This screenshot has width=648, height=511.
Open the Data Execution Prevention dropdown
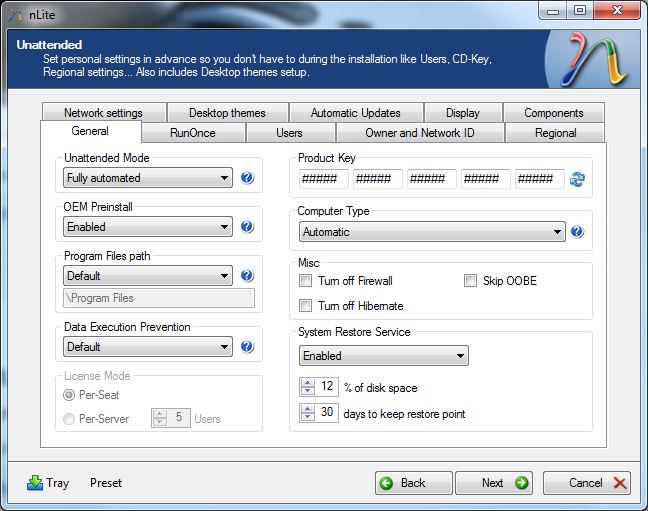pyautogui.click(x=148, y=346)
